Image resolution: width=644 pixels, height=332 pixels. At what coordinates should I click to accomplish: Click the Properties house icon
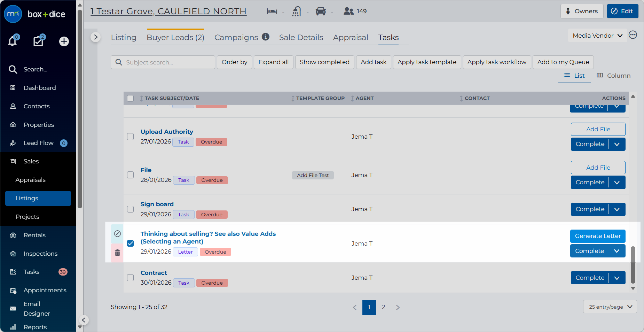pyautogui.click(x=13, y=125)
